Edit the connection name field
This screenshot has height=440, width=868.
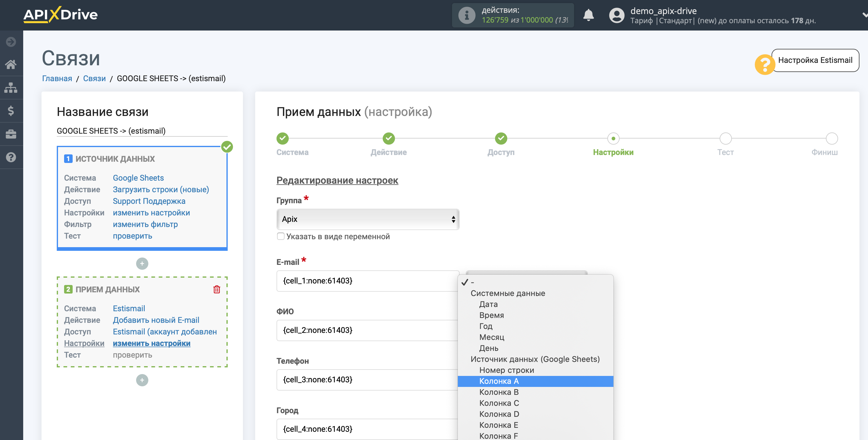pyautogui.click(x=142, y=131)
